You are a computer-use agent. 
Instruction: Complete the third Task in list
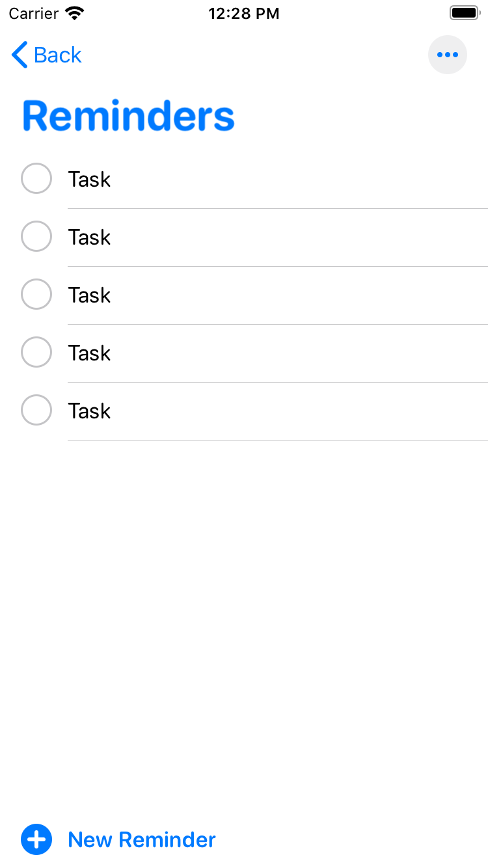pyautogui.click(x=36, y=294)
